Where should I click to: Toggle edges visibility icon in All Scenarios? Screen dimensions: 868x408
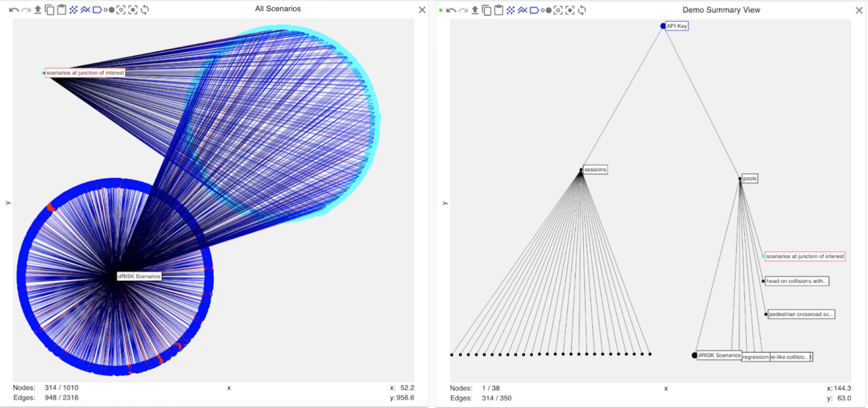coord(85,10)
